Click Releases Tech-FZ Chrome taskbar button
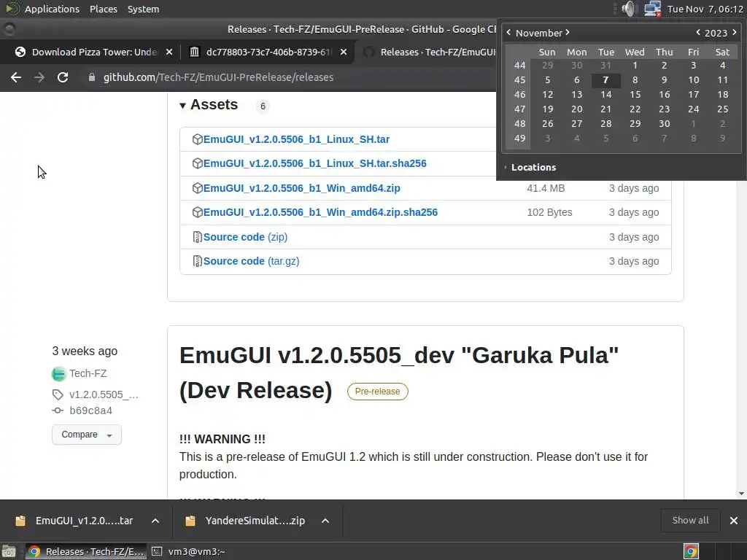747x560 pixels. 86,551
